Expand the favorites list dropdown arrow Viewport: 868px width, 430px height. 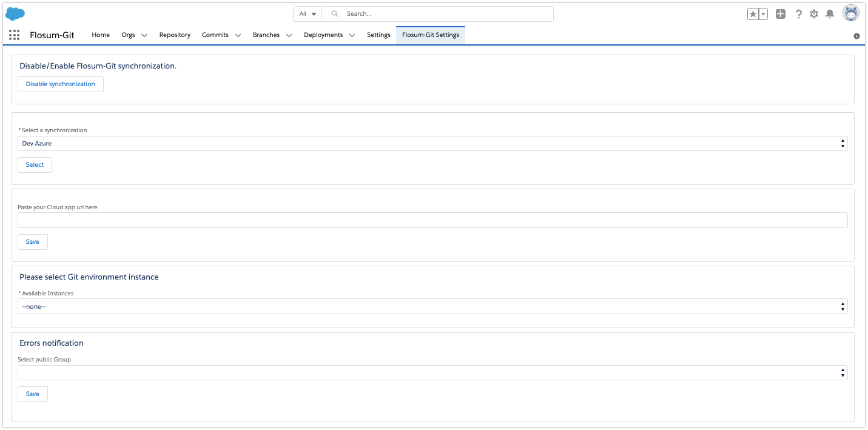point(764,14)
